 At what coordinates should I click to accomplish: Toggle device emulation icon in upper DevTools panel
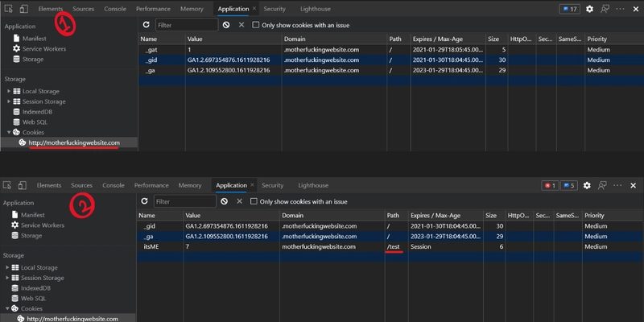point(24,9)
